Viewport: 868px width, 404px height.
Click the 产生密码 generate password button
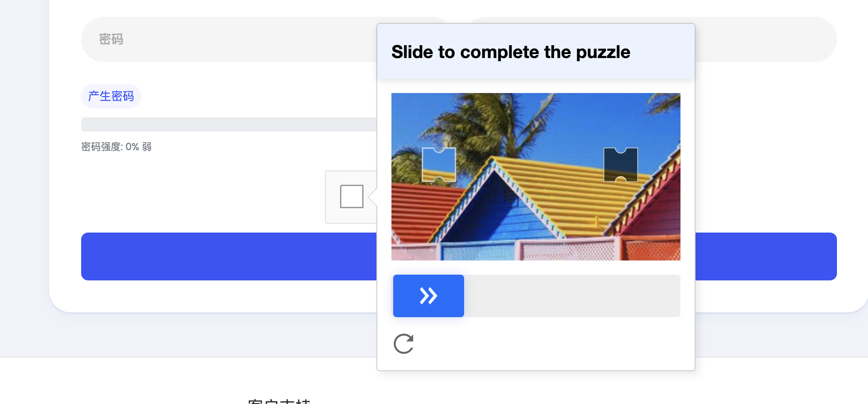coord(111,96)
